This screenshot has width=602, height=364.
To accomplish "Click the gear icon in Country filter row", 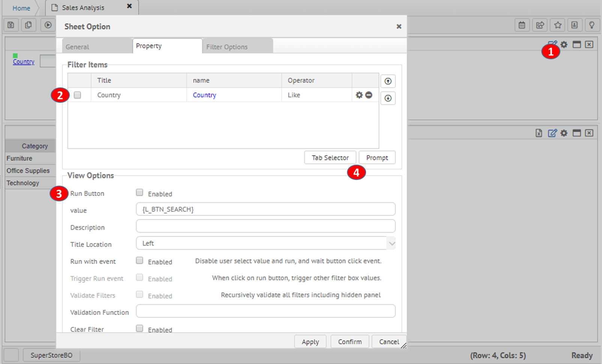I will pos(359,95).
